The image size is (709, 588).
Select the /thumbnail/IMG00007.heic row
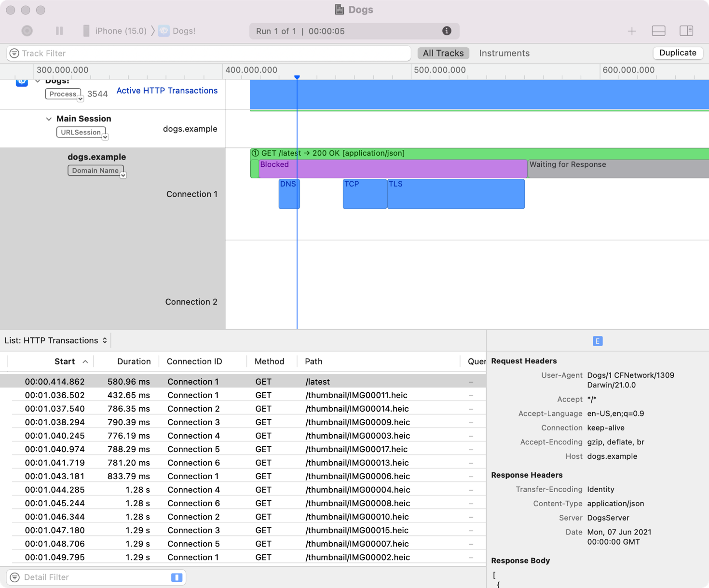(243, 543)
